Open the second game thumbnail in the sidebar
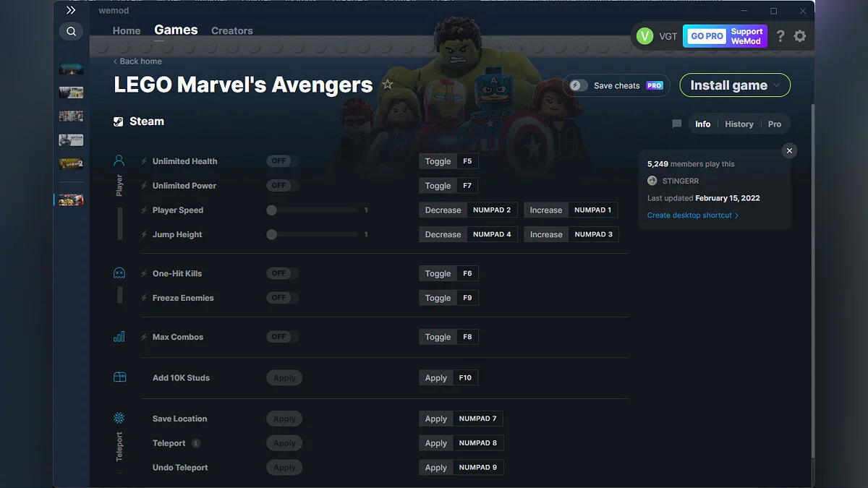The image size is (868, 488). click(x=71, y=93)
